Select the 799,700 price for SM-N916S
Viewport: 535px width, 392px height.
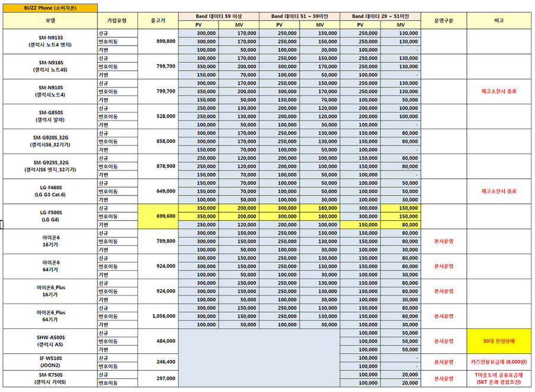[158, 67]
